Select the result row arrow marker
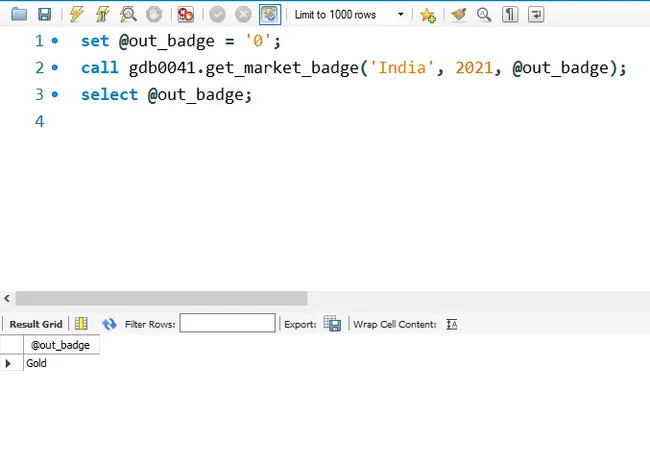This screenshot has height=469, width=650. (x=8, y=363)
